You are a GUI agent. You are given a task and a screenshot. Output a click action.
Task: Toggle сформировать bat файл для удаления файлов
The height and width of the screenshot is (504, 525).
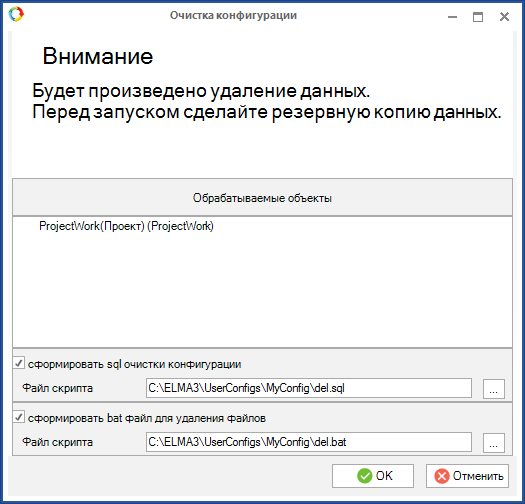click(19, 417)
